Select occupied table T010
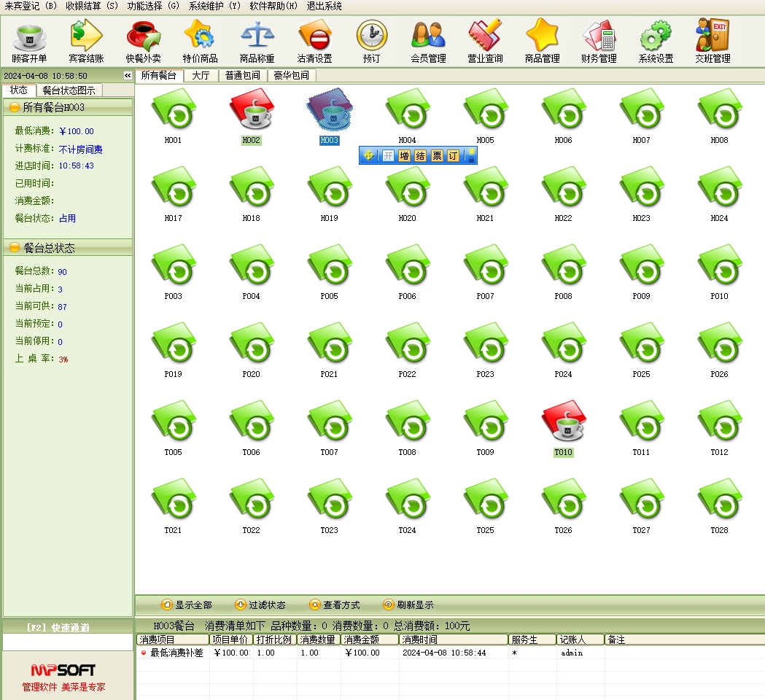765x700 pixels. (563, 425)
